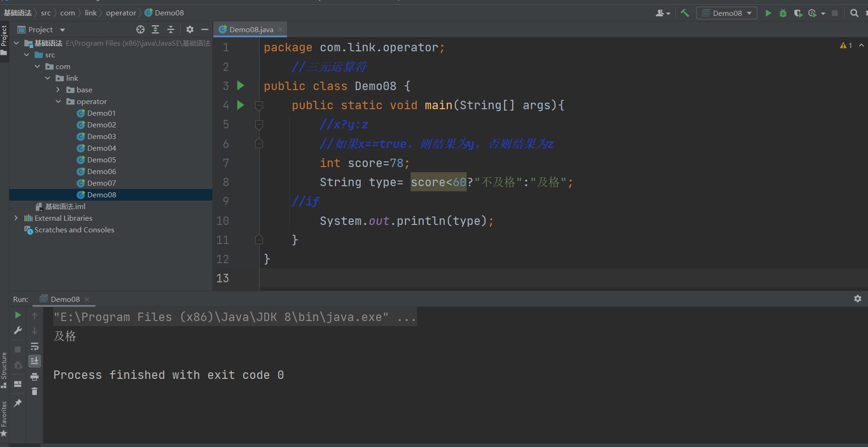Open the profiler options dropdown arrow

823,14
